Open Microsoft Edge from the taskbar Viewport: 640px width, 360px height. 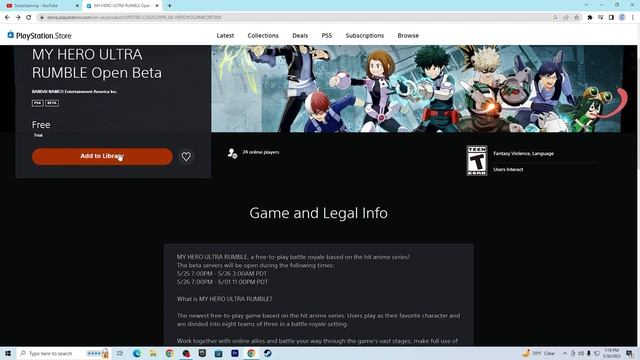coord(137,353)
